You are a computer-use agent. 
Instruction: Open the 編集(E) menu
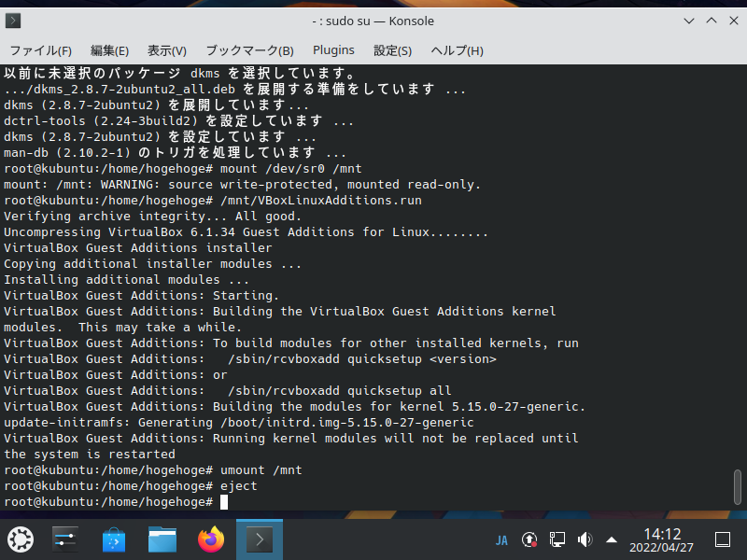(109, 50)
